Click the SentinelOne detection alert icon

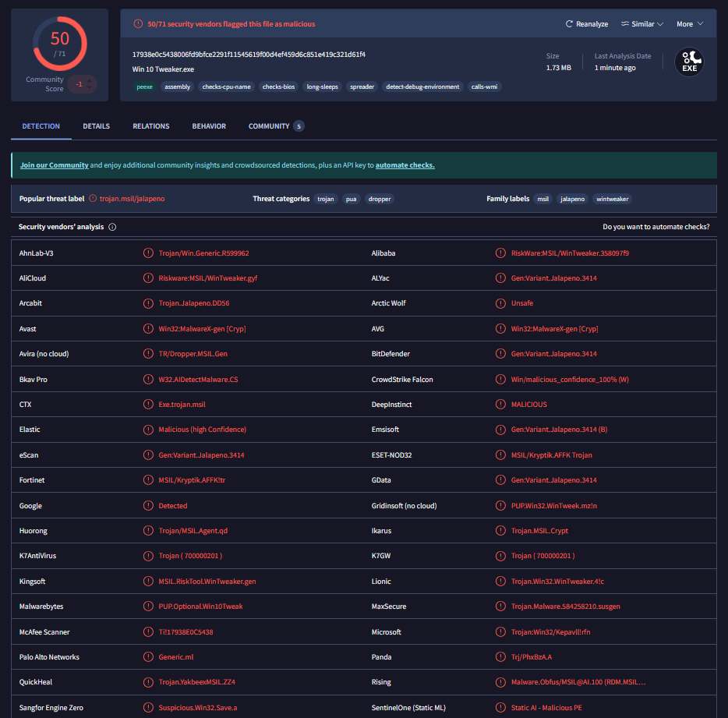[500, 708]
